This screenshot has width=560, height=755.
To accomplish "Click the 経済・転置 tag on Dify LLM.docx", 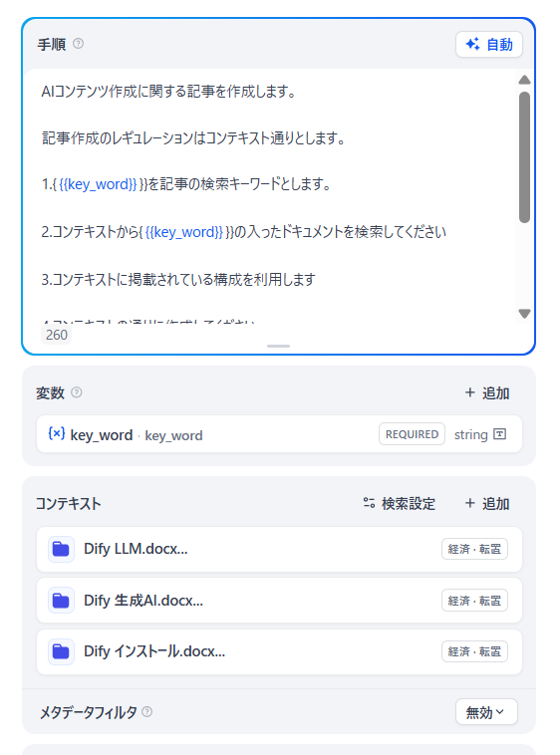I will tap(474, 549).
